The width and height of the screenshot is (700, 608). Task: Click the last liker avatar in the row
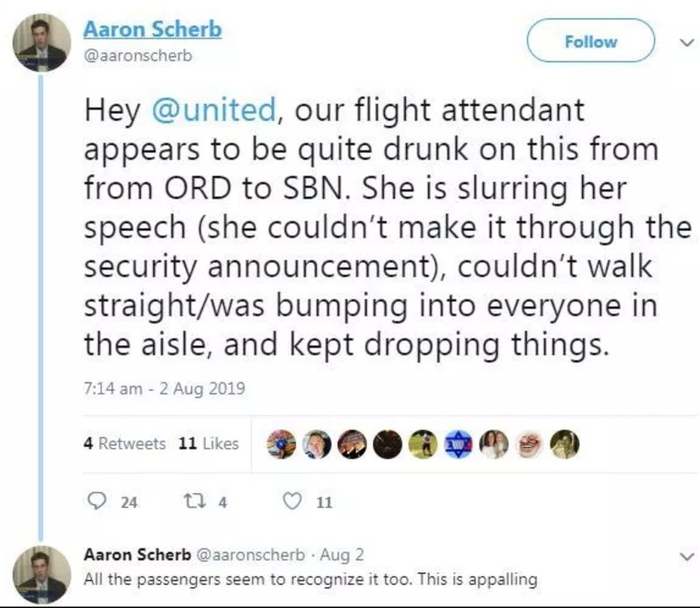564,444
